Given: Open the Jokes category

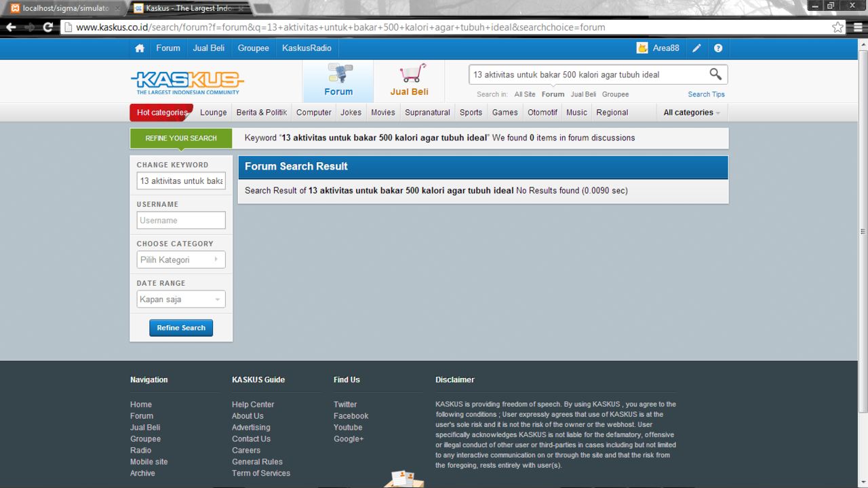Looking at the screenshot, I should 351,113.
